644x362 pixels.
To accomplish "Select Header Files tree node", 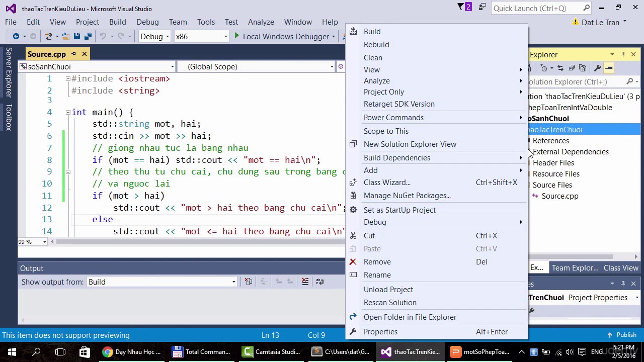I will 553,163.
